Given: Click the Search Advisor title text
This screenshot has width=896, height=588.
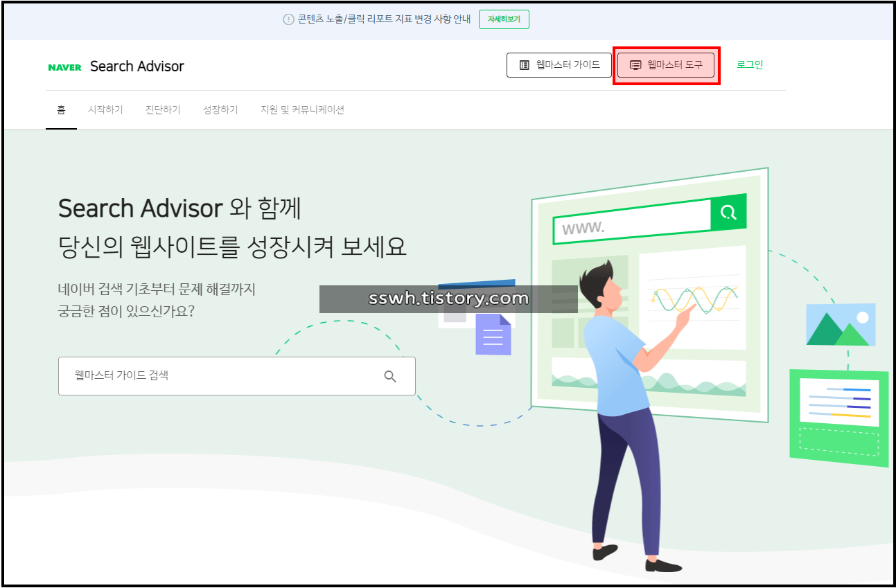Looking at the screenshot, I should (x=137, y=66).
